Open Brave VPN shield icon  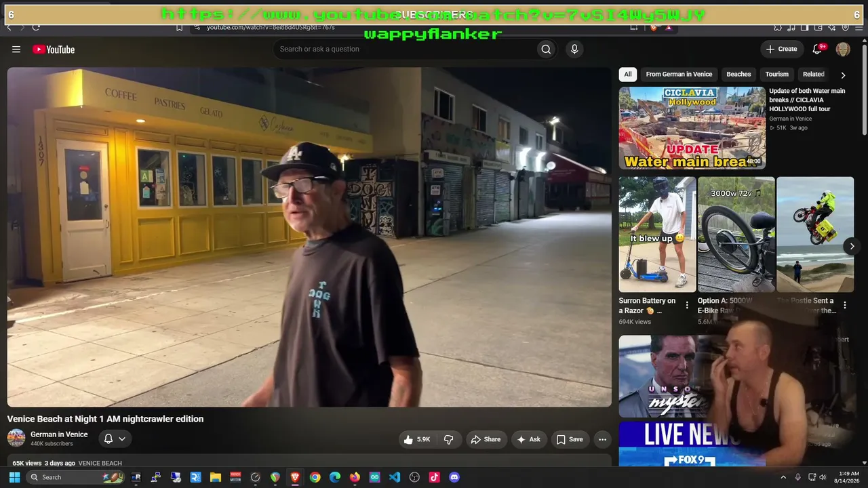(x=845, y=28)
